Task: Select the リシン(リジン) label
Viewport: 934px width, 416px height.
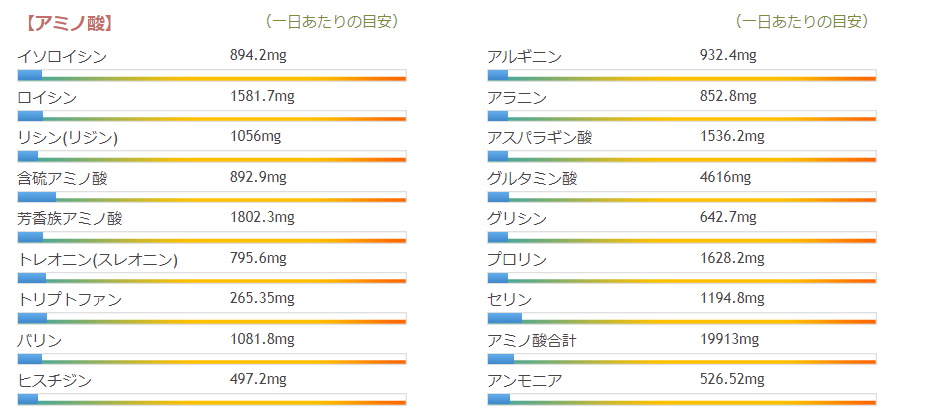Action: point(68,138)
